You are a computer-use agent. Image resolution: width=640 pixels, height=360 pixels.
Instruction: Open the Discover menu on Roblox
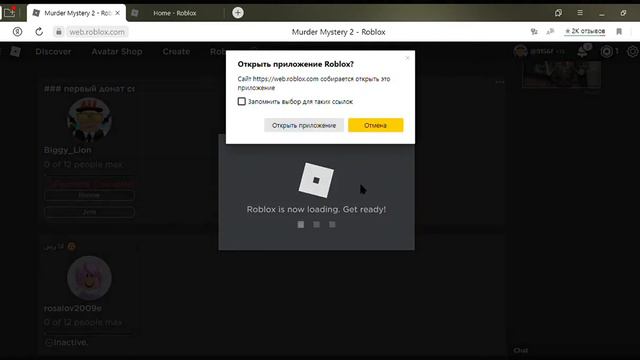(x=53, y=51)
